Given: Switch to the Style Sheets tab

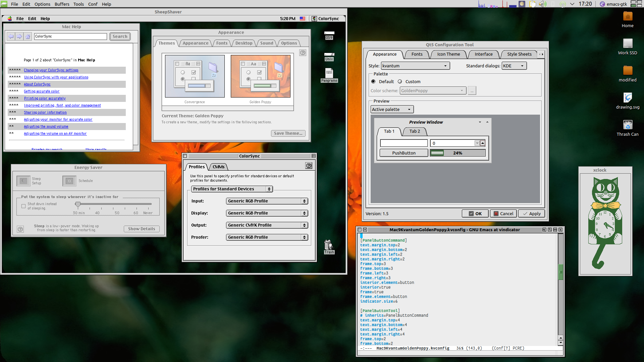Looking at the screenshot, I should coord(519,54).
